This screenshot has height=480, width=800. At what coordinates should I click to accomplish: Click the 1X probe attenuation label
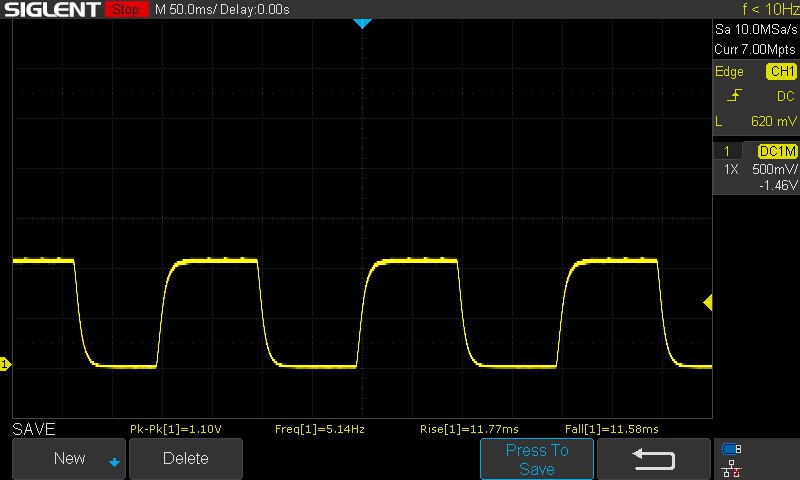point(731,169)
